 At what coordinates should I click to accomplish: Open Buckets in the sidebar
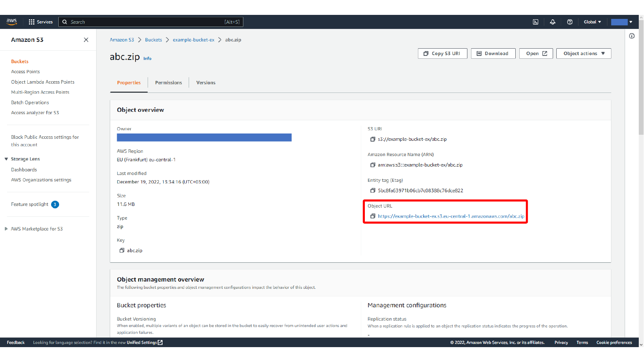pos(20,62)
